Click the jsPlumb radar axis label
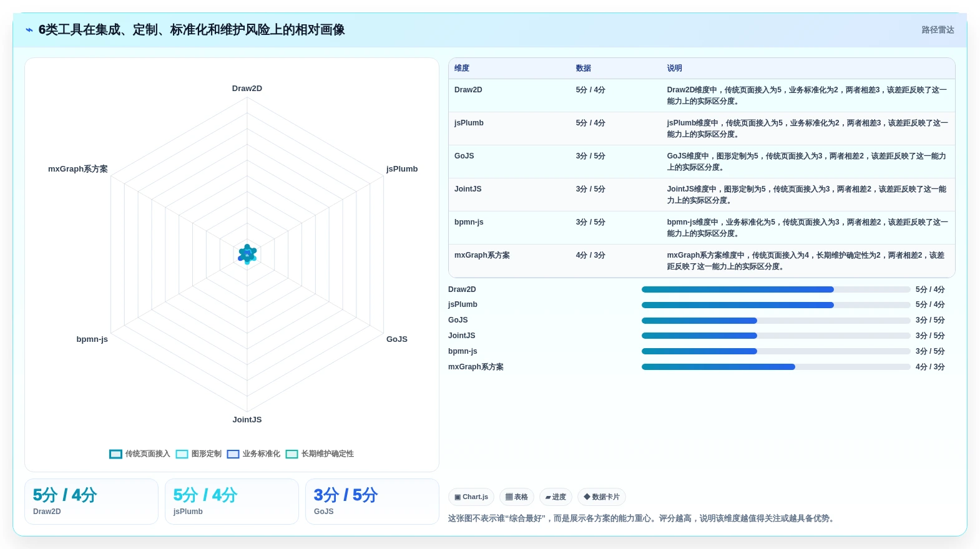This screenshot has width=980, height=549. tap(402, 169)
